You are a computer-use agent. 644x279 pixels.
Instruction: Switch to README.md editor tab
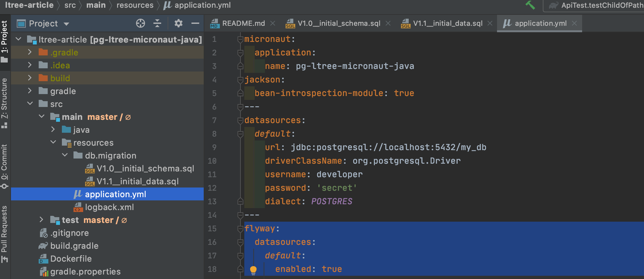(243, 23)
